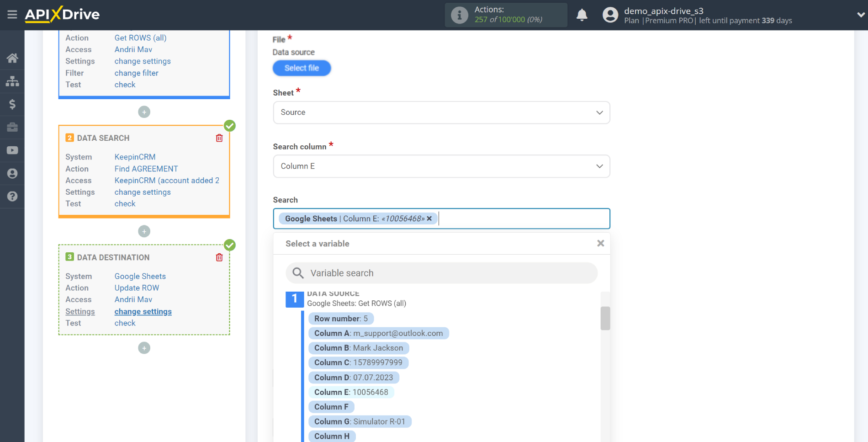Click the Data Source header in variable list
This screenshot has width=868, height=442.
click(x=333, y=294)
